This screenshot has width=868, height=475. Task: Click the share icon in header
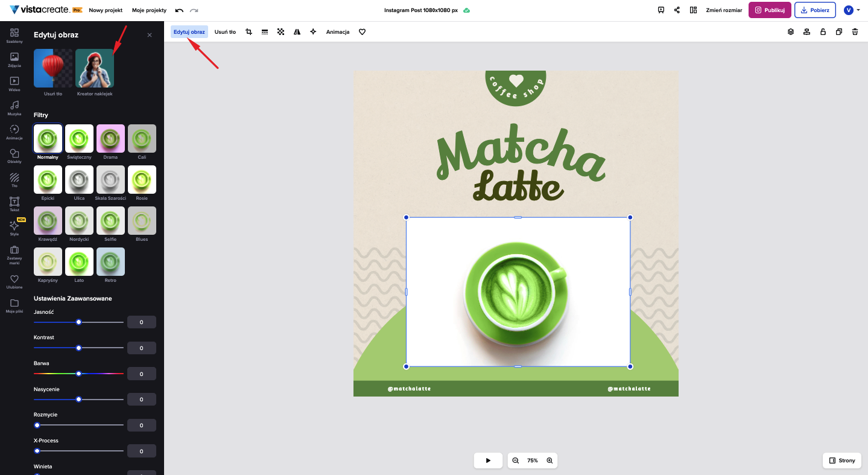[677, 10]
